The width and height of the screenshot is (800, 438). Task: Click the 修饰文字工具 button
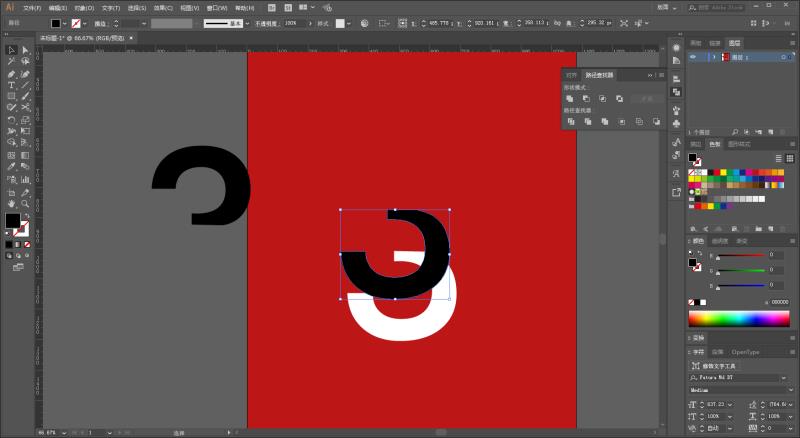pyautogui.click(x=715, y=366)
